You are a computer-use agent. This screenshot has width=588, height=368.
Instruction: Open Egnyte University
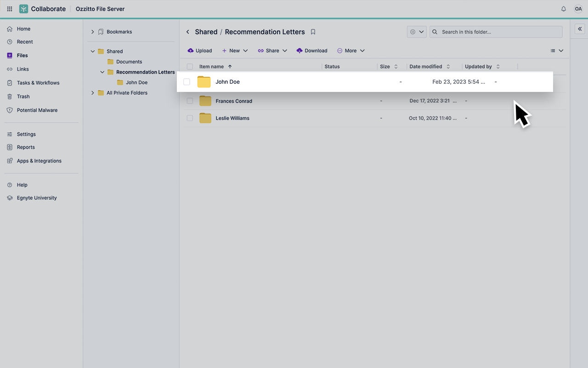coord(37,197)
